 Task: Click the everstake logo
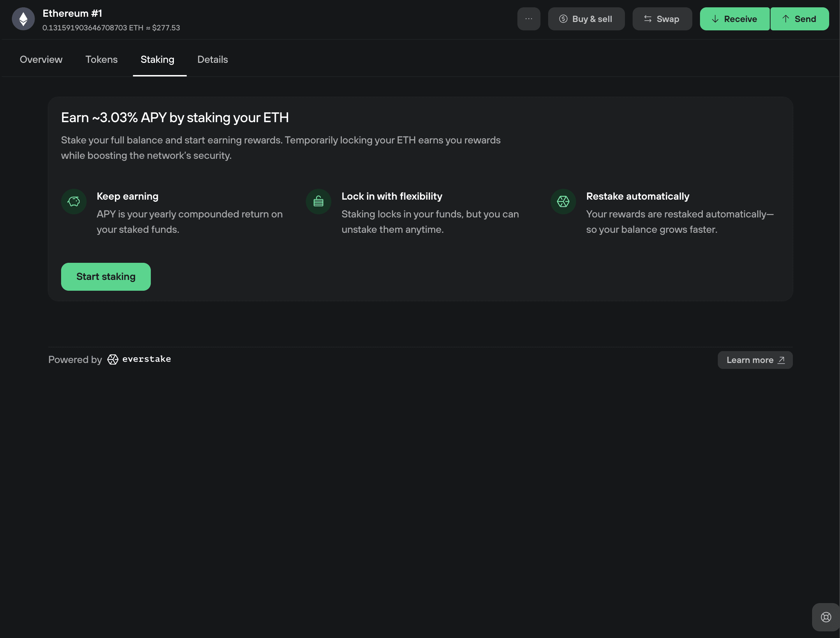139,359
